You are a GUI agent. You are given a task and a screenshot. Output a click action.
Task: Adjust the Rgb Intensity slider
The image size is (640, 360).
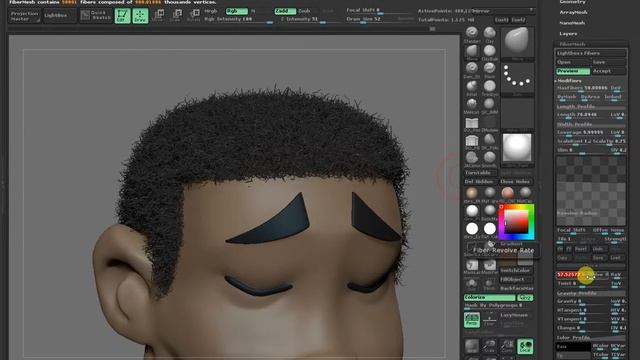click(238, 20)
